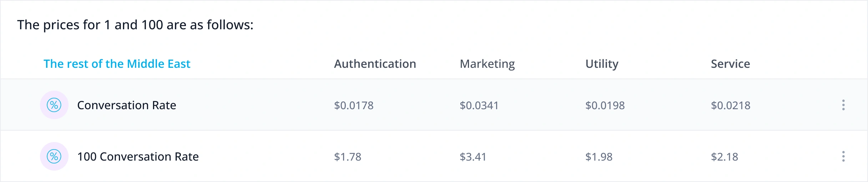This screenshot has height=182, width=868.
Task: Open three-dot menu for 100 Conversation Rate row
Action: click(x=843, y=156)
